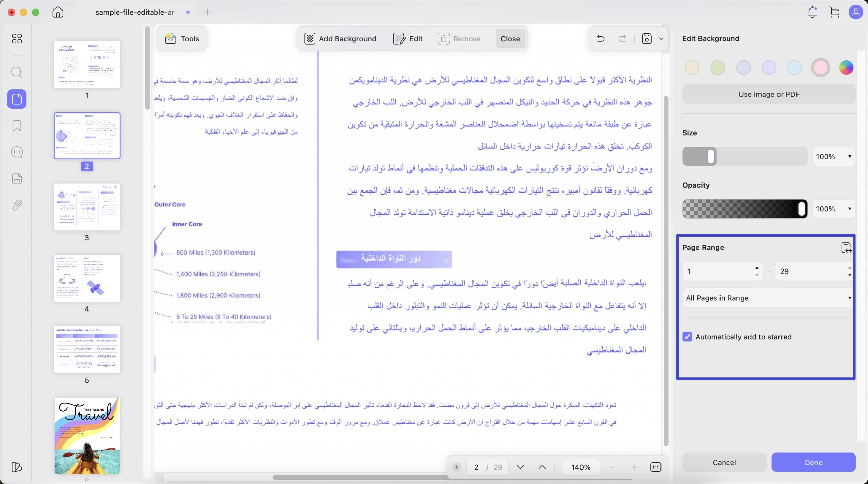The image size is (868, 484).
Task: Increment page range start value
Action: (x=757, y=268)
